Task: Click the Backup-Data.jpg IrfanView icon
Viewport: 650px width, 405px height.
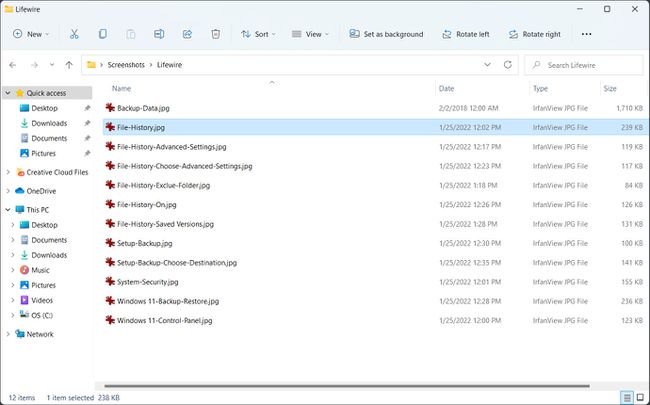Action: [x=110, y=108]
